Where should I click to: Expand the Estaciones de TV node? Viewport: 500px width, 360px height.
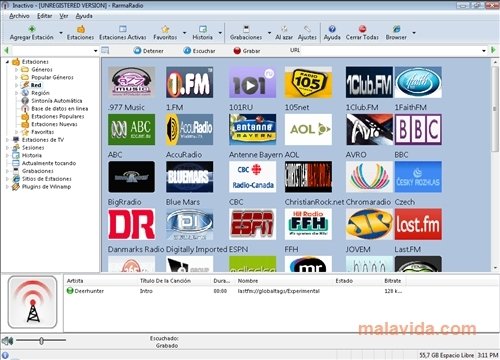coord(7,140)
